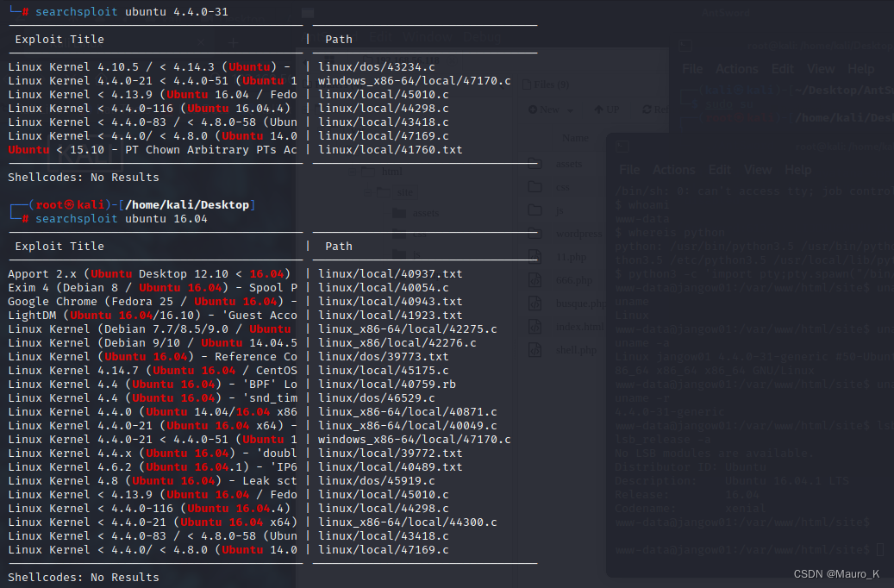Open File menu in the upper background terminal
This screenshot has width=894, height=588.
692,69
